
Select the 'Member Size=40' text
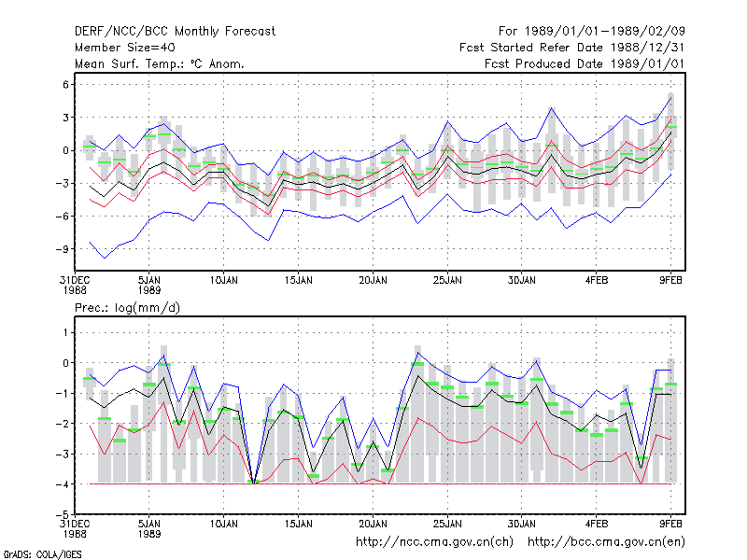point(125,48)
